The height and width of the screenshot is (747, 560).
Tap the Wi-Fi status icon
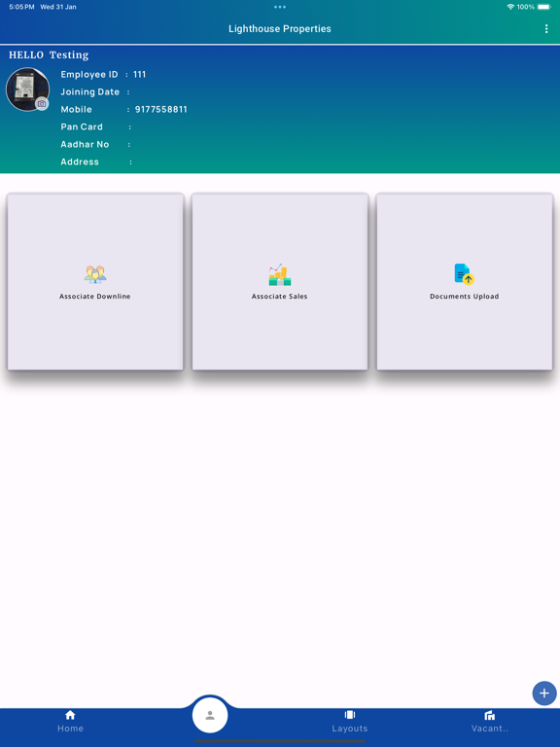510,7
